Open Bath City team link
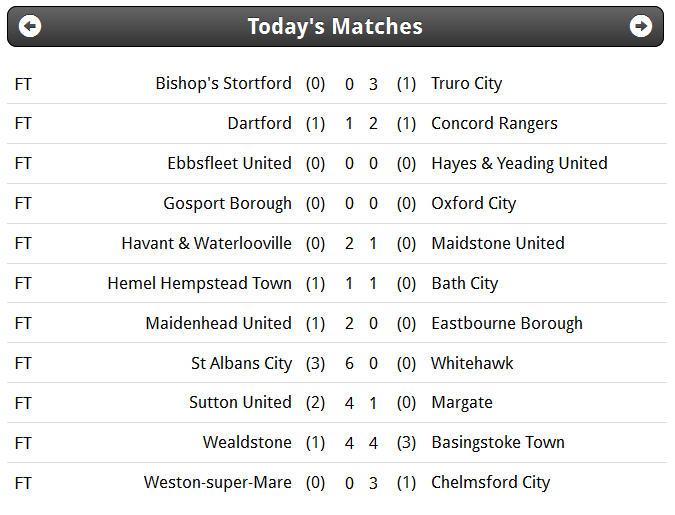Viewport: 675px width, 515px height. tap(464, 283)
